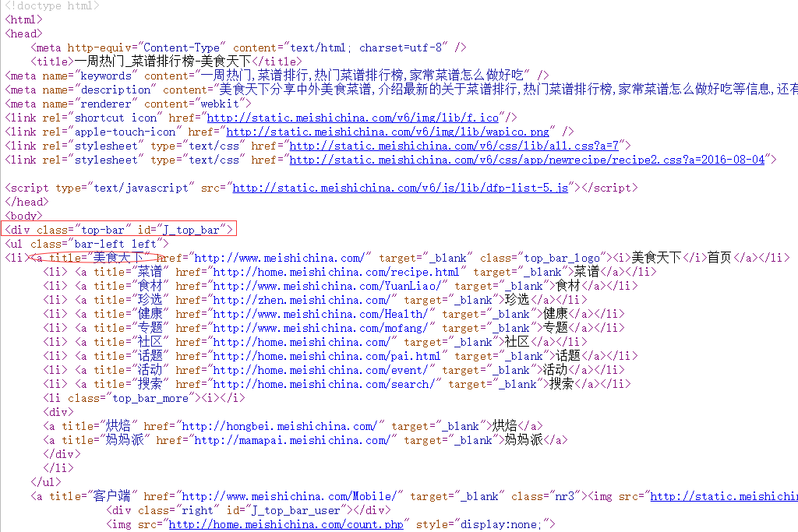Click the opening html tag line
The height and width of the screenshot is (532, 798).
click(x=23, y=19)
